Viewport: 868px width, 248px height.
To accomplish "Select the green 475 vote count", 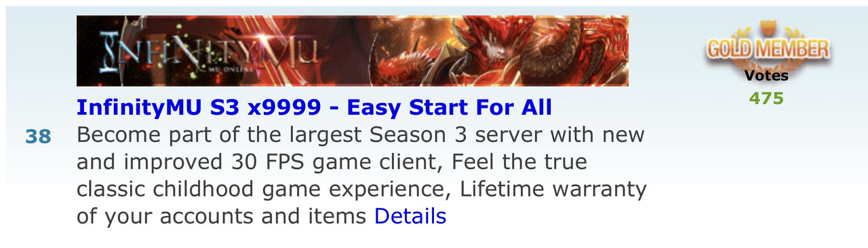I will click(766, 99).
